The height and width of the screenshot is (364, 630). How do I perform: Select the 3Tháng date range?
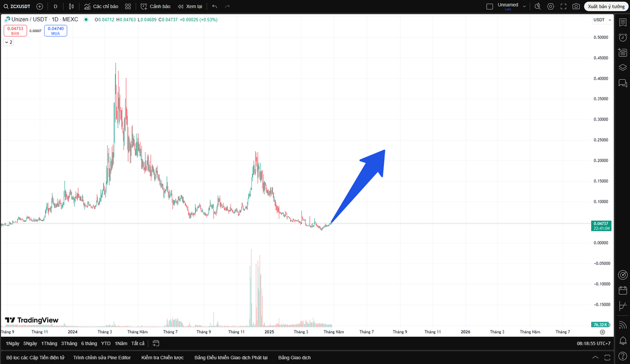(x=69, y=344)
